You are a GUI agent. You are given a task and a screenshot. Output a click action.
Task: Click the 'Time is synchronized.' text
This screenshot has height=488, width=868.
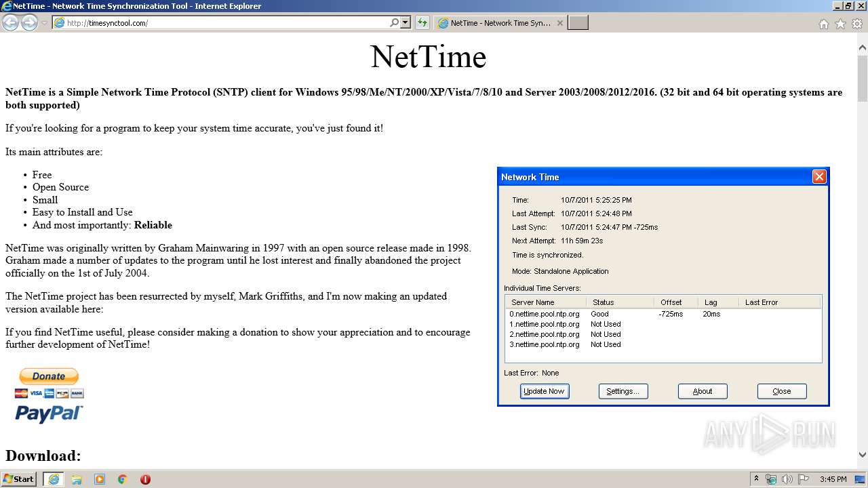click(548, 255)
